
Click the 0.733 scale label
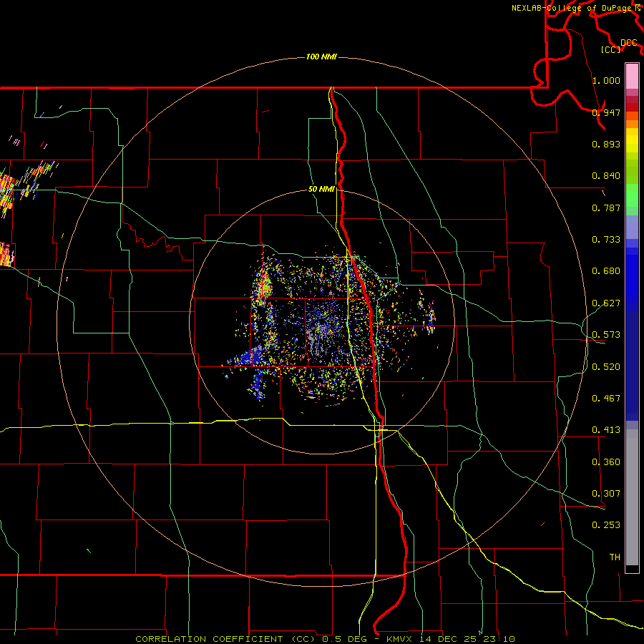pos(606,240)
